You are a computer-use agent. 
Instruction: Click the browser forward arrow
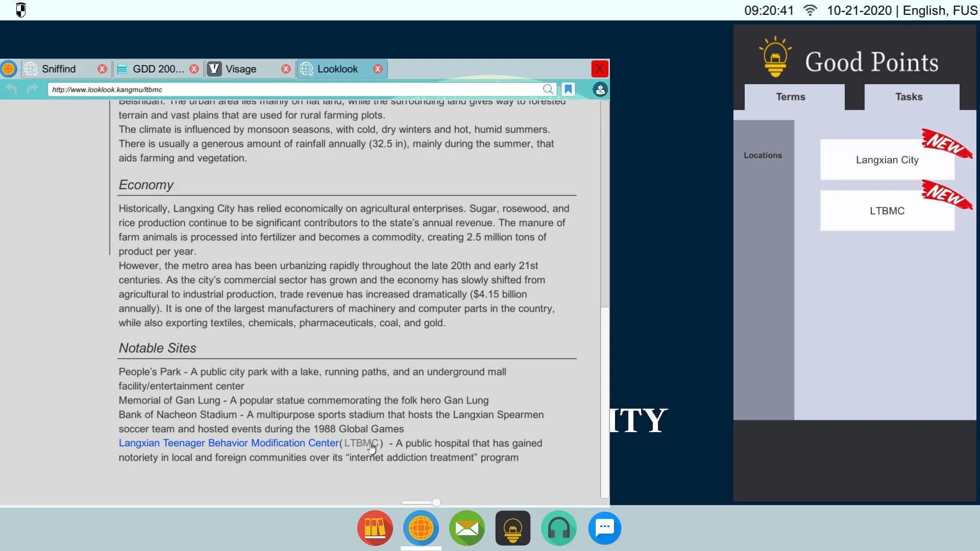(x=32, y=89)
